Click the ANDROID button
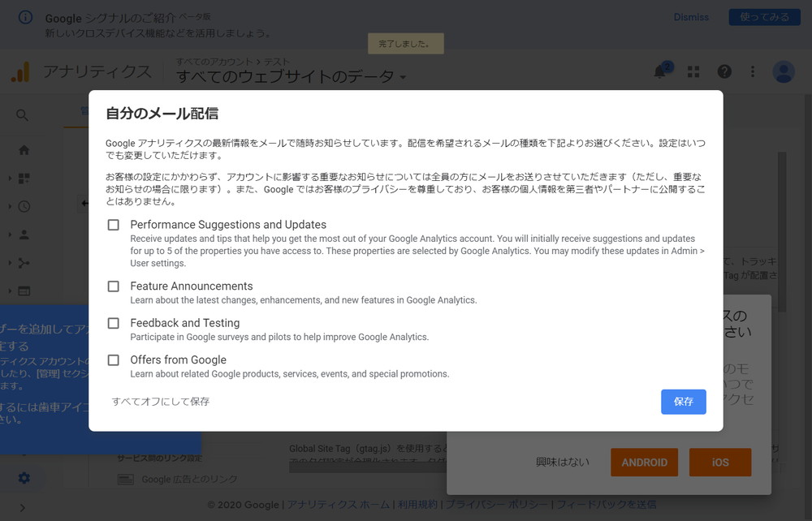Viewport: 812px width, 521px height. pyautogui.click(x=644, y=462)
